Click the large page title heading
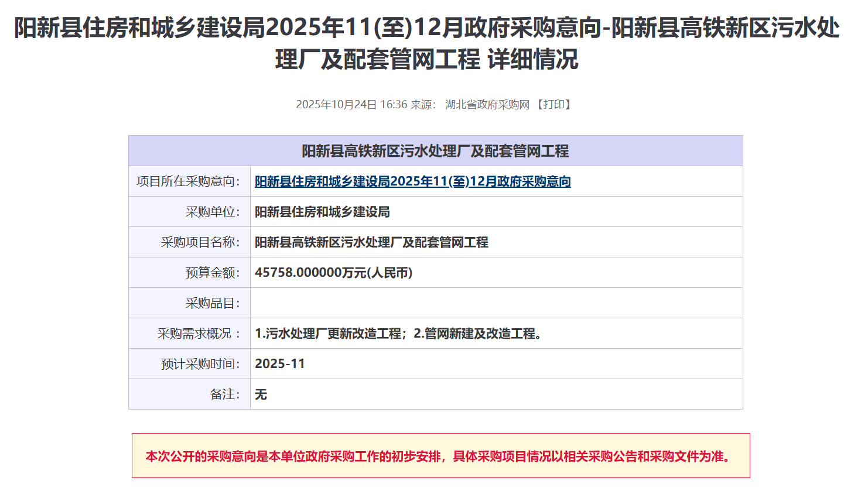The width and height of the screenshot is (868, 488). pos(427,44)
